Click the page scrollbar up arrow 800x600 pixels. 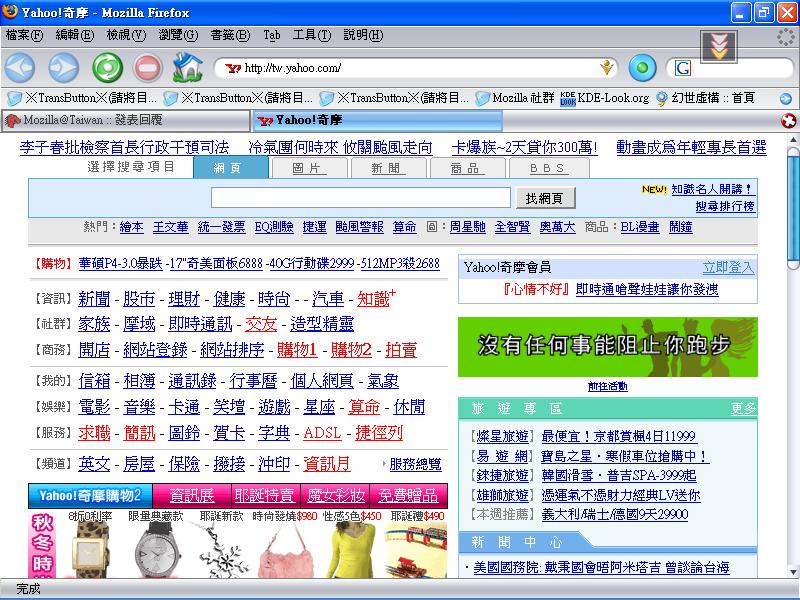coord(793,140)
